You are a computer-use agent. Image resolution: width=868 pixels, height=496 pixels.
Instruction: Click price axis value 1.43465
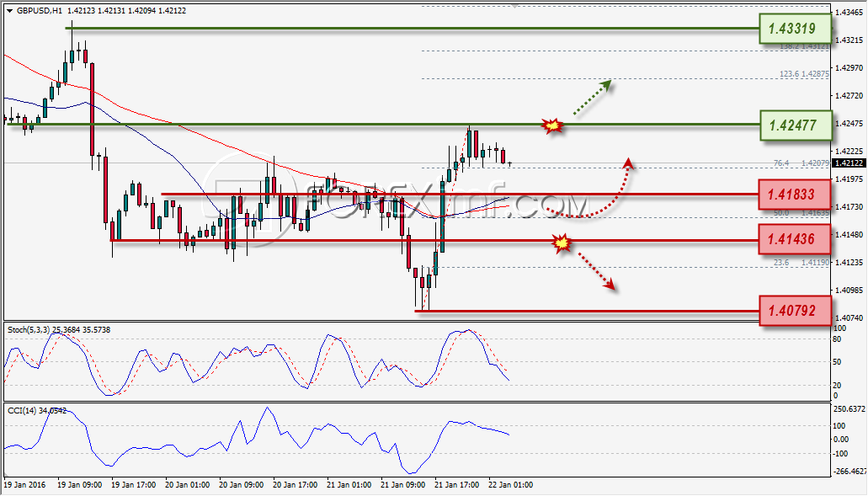point(849,12)
